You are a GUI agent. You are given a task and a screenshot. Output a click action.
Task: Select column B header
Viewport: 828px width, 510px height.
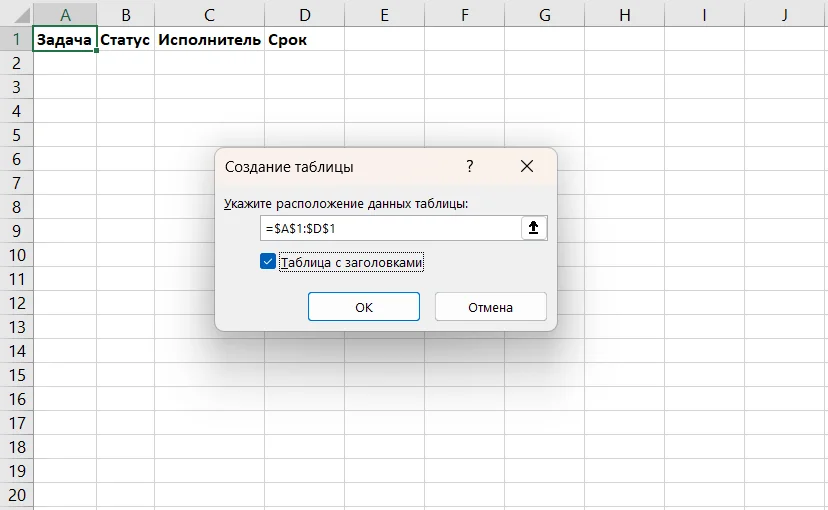[126, 14]
